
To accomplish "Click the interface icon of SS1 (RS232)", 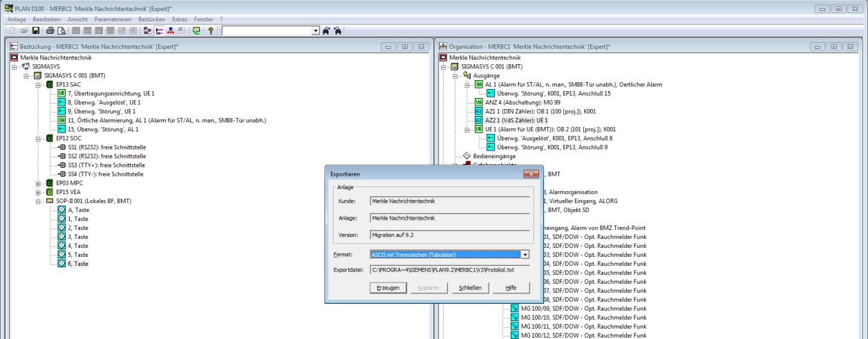I will coord(62,147).
